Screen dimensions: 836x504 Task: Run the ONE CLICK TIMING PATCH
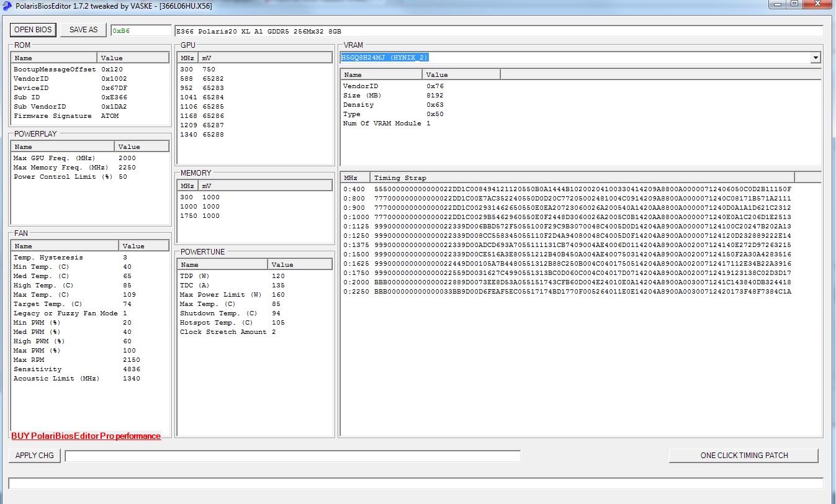point(744,456)
